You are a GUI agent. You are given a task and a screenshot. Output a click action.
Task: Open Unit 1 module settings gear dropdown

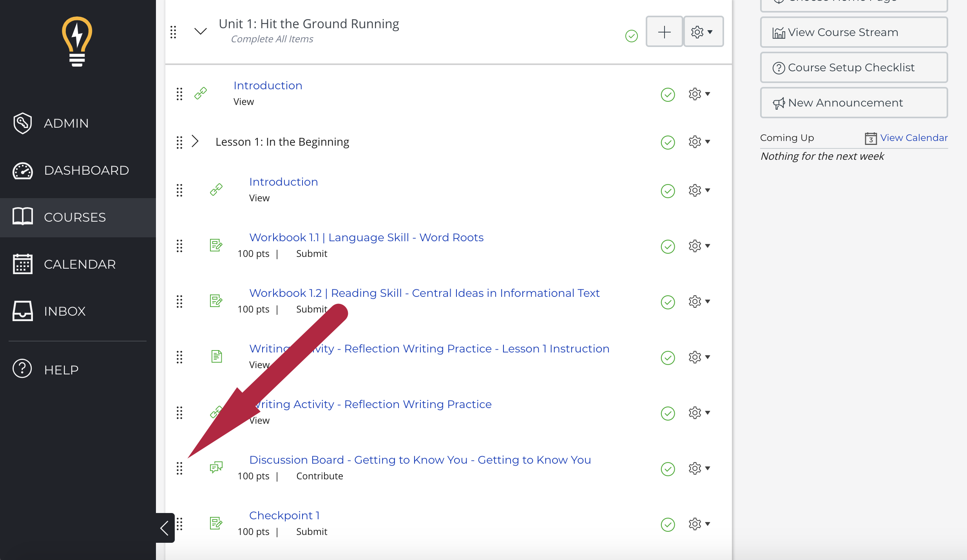tap(703, 32)
